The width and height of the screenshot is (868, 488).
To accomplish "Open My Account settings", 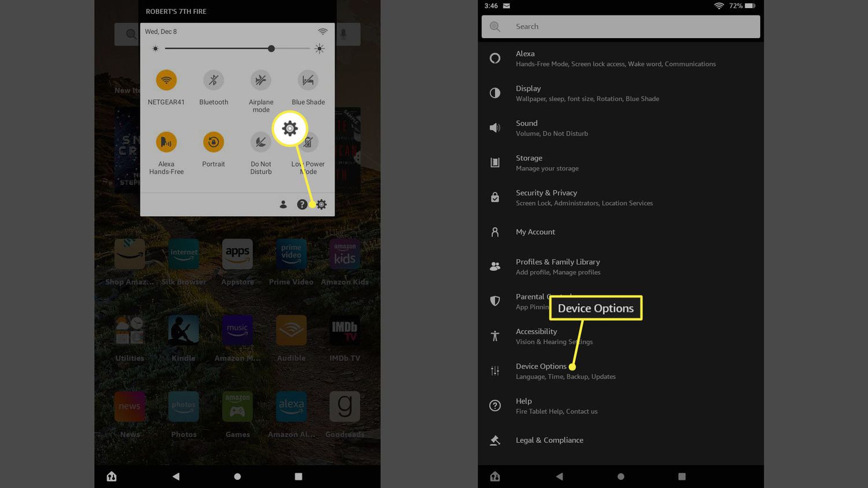I will click(621, 232).
